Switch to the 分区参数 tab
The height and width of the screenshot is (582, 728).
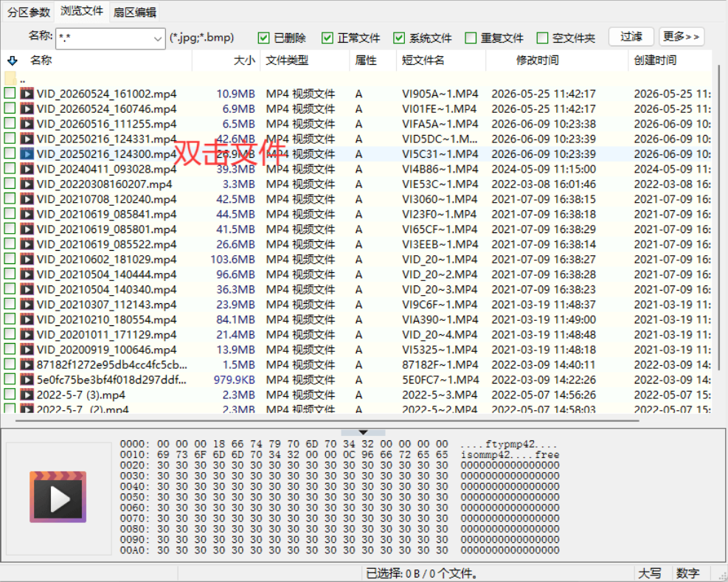click(28, 12)
